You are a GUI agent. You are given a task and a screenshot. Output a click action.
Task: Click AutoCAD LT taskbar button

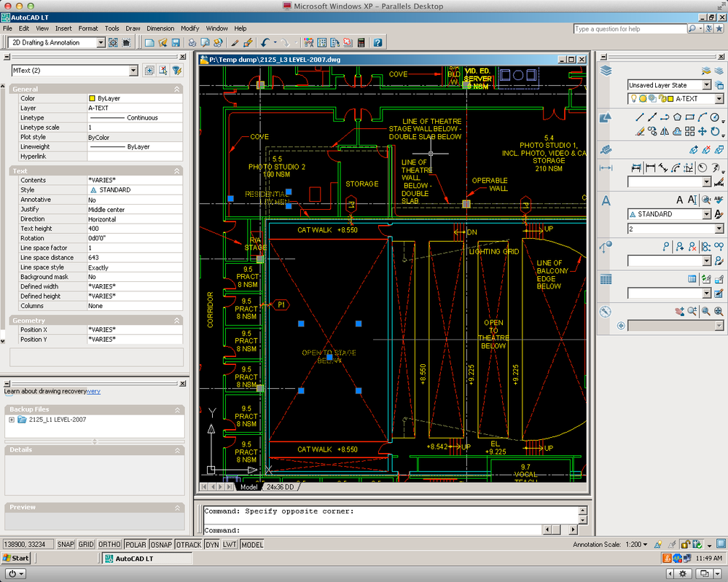coord(146,559)
